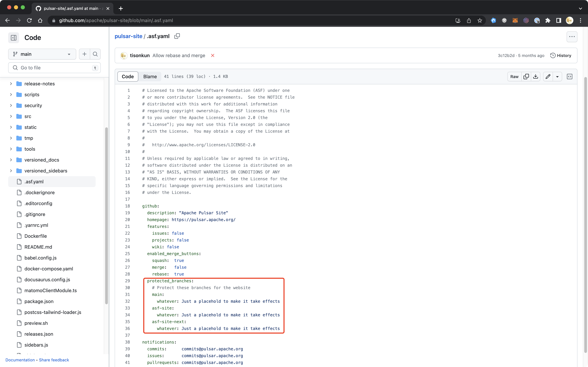Go to pulsar-site repository root
Image resolution: width=588 pixels, height=367 pixels.
128,36
